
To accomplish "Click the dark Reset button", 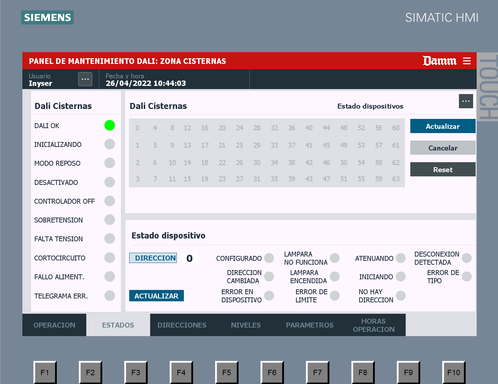I will [443, 169].
